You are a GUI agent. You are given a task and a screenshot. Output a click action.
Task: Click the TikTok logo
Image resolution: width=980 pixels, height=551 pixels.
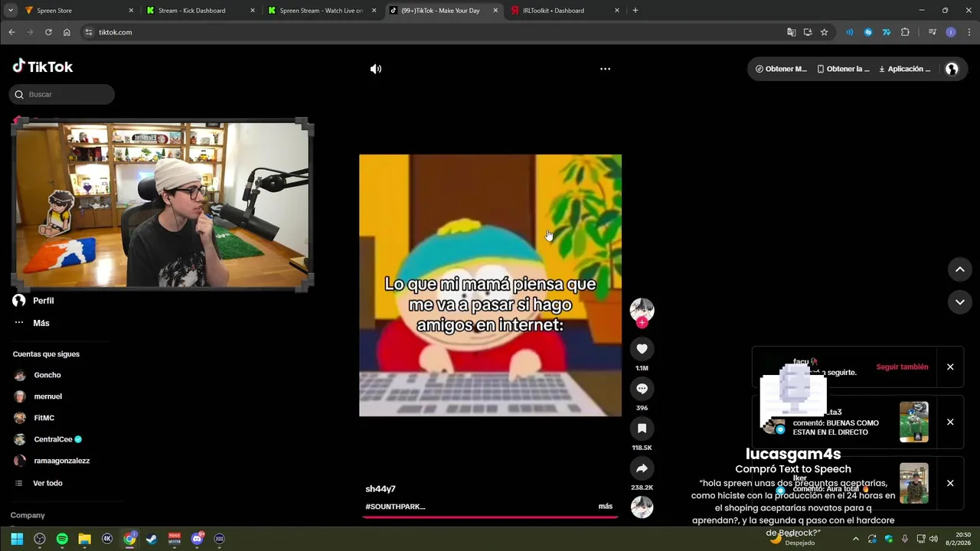43,67
